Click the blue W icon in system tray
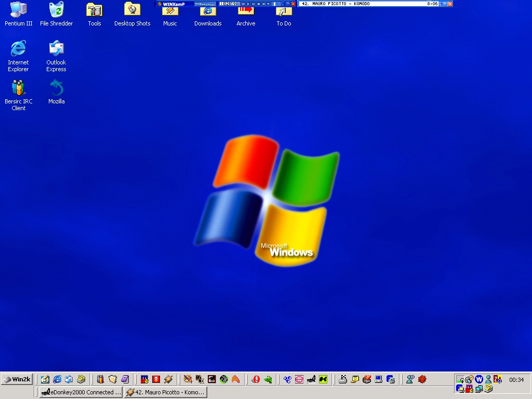Screen dimensions: 532x399 [x=479, y=379]
